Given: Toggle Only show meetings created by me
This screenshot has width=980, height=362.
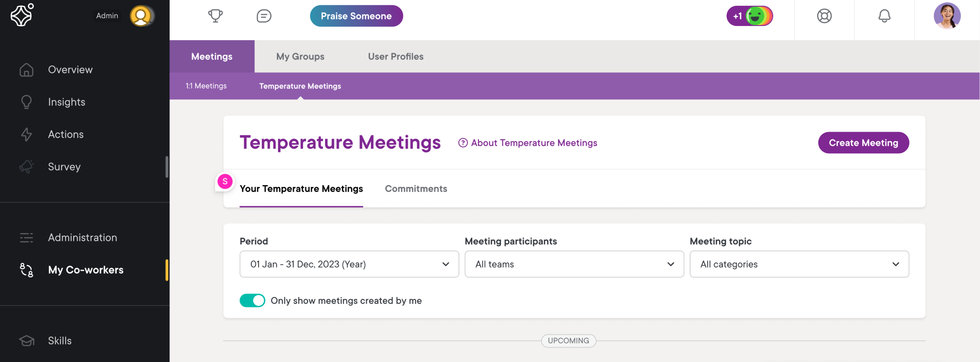Looking at the screenshot, I should point(252,301).
